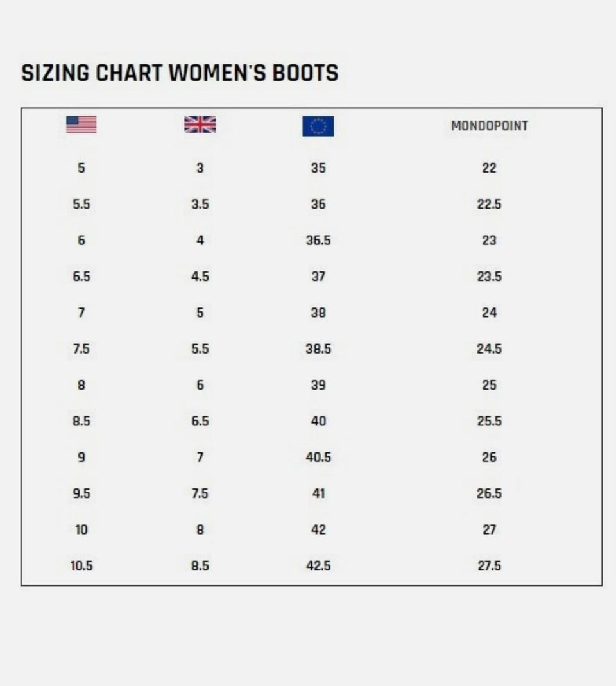Image resolution: width=616 pixels, height=686 pixels.
Task: Select EU size 40.5 cell
Action: click(x=318, y=457)
